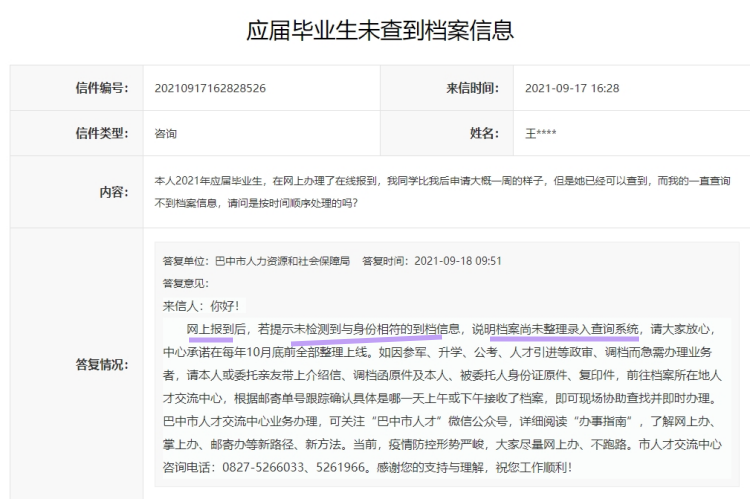Click the underlined phrase 档案尚未整理录入查询系统

click(567, 329)
